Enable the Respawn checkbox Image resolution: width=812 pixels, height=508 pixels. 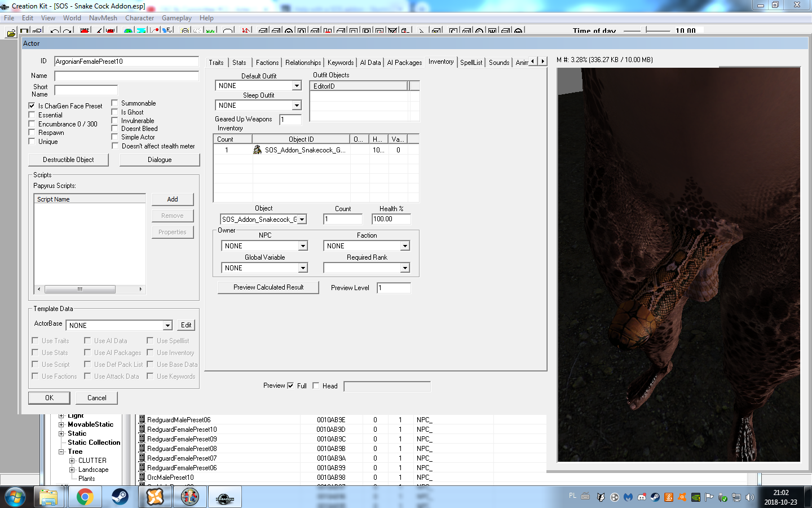click(x=32, y=133)
